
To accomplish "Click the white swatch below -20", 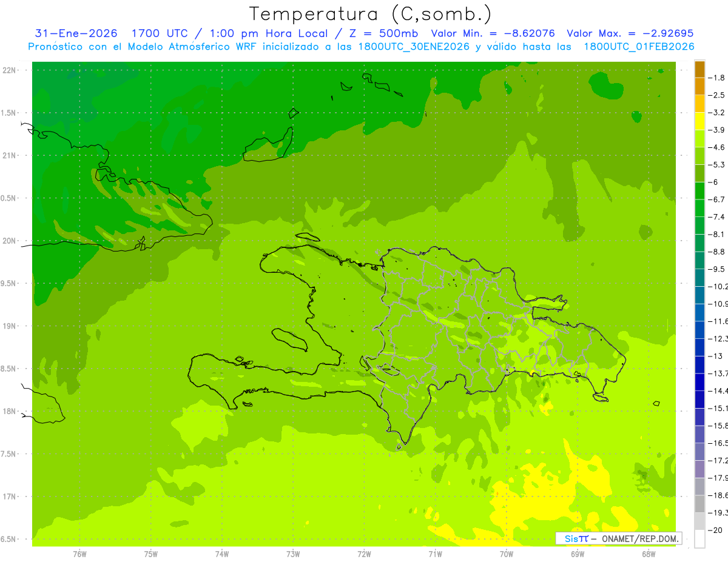I will pos(699,538).
